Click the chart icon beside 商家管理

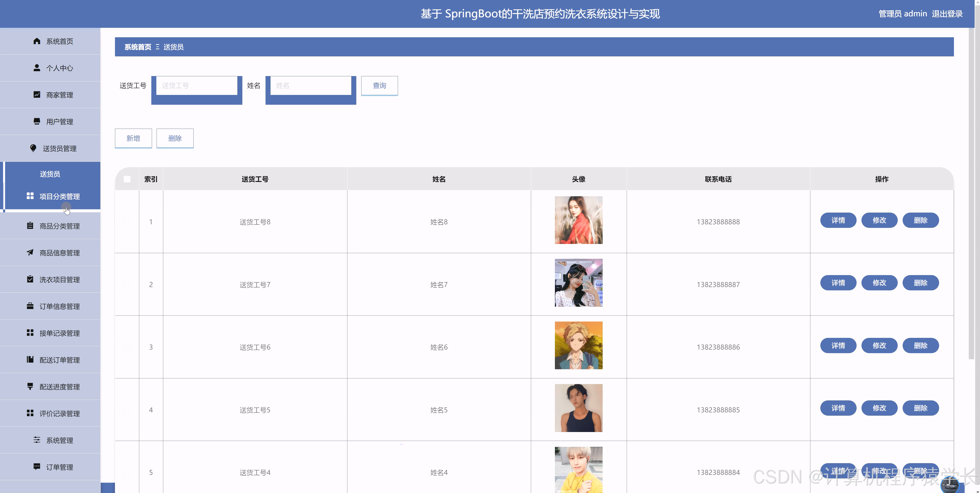pos(37,95)
